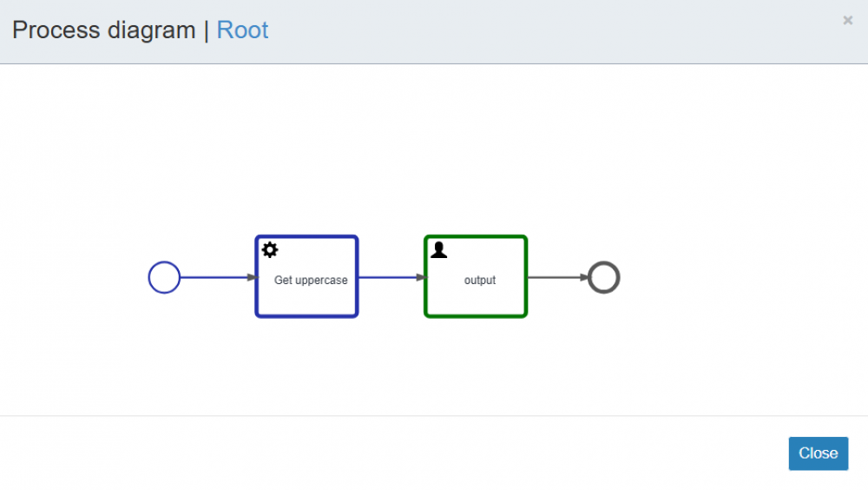
Task: Click the gear icon on Get uppercase task
Action: click(x=270, y=250)
